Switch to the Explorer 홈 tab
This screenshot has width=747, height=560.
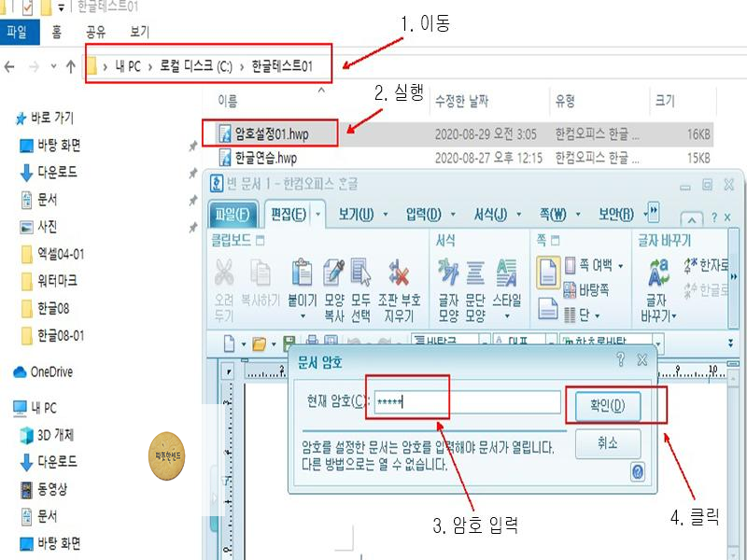[x=57, y=33]
